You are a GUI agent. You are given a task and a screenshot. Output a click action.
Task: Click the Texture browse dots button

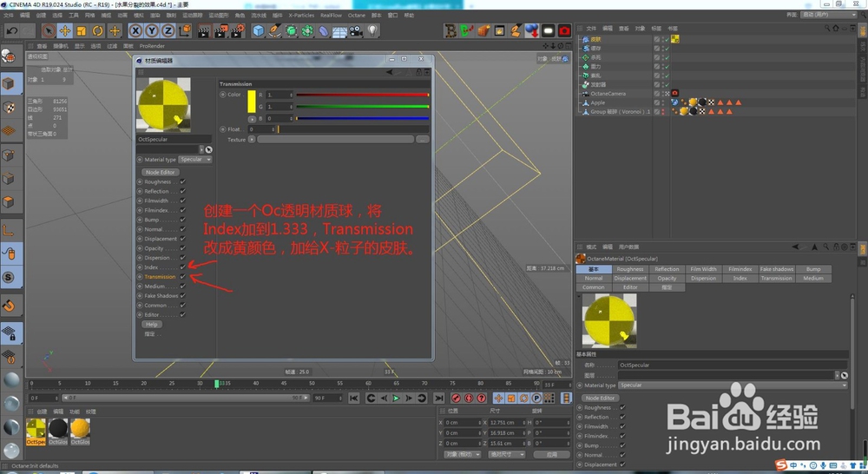(x=423, y=140)
